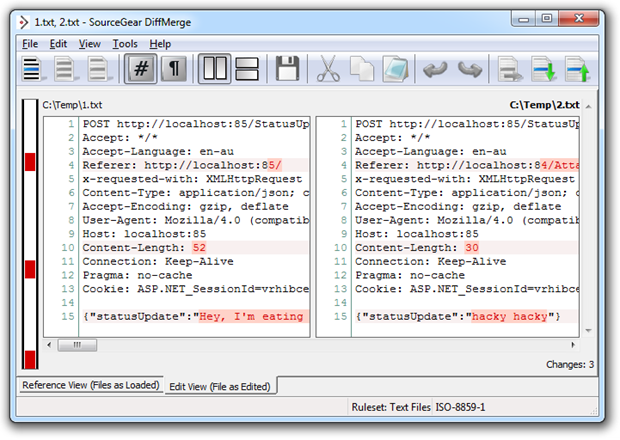Click the bottom red change marker in overview bar
Viewport: 620px width, 440px height.
[x=30, y=359]
